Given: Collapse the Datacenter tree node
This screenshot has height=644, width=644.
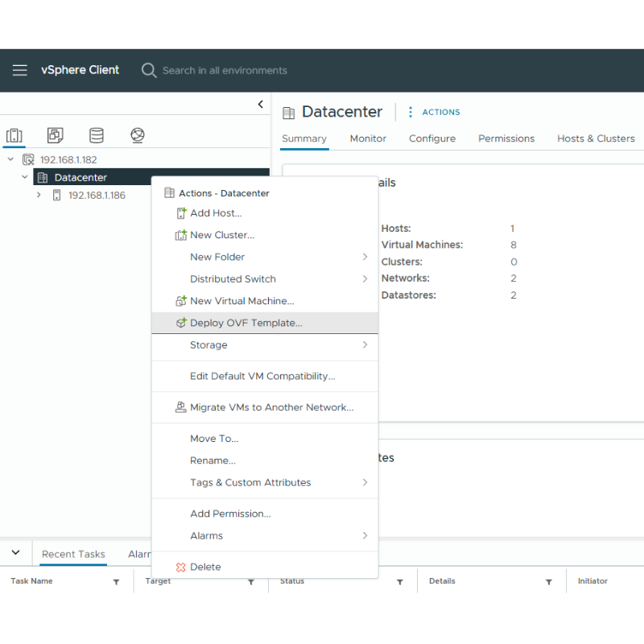Looking at the screenshot, I should pyautogui.click(x=25, y=177).
